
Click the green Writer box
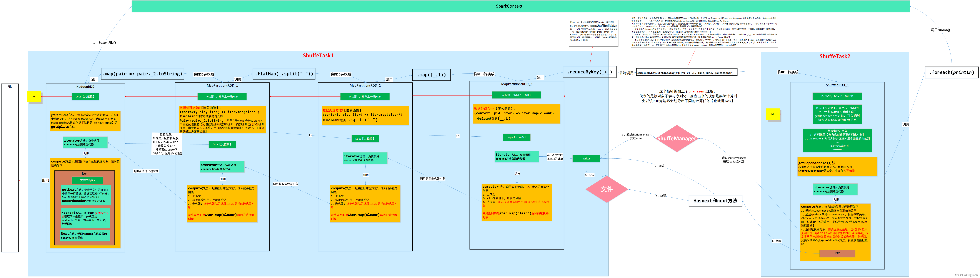(586, 158)
